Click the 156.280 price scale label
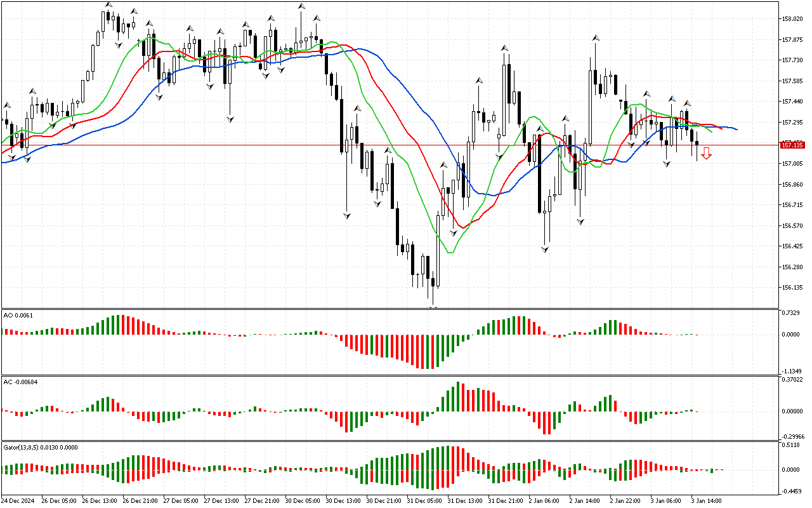The width and height of the screenshot is (812, 508). point(793,267)
